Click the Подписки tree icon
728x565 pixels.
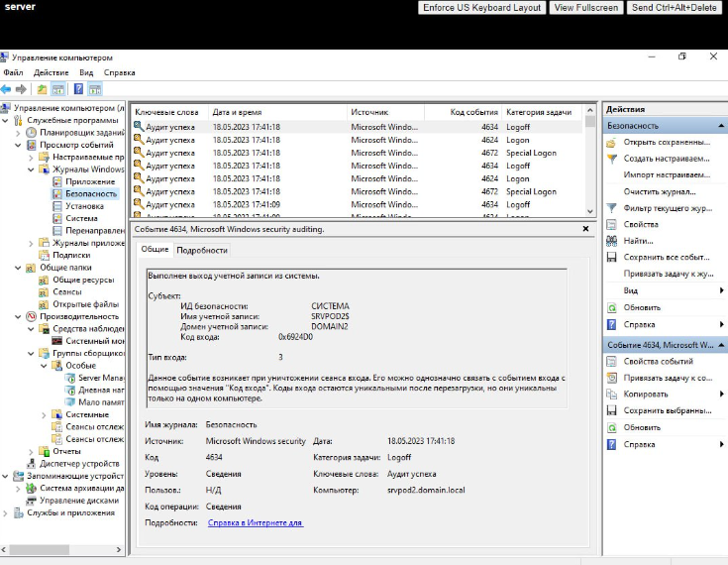(x=45, y=255)
